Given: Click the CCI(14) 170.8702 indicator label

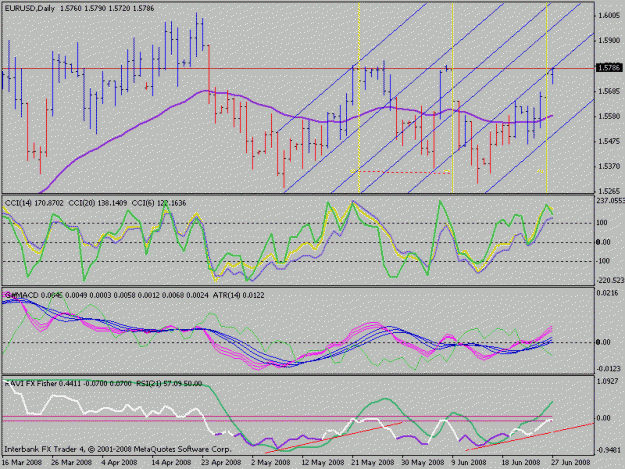Looking at the screenshot, I should tap(34, 203).
